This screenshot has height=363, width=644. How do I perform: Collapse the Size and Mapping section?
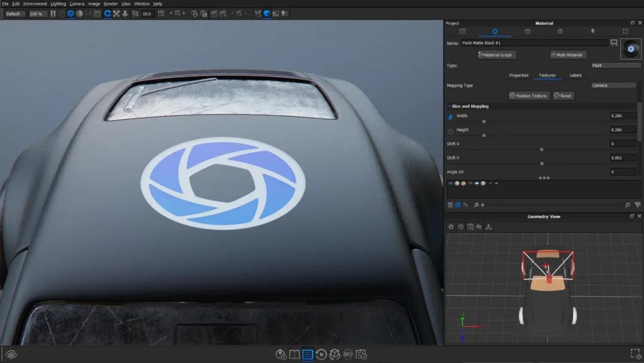(x=449, y=106)
